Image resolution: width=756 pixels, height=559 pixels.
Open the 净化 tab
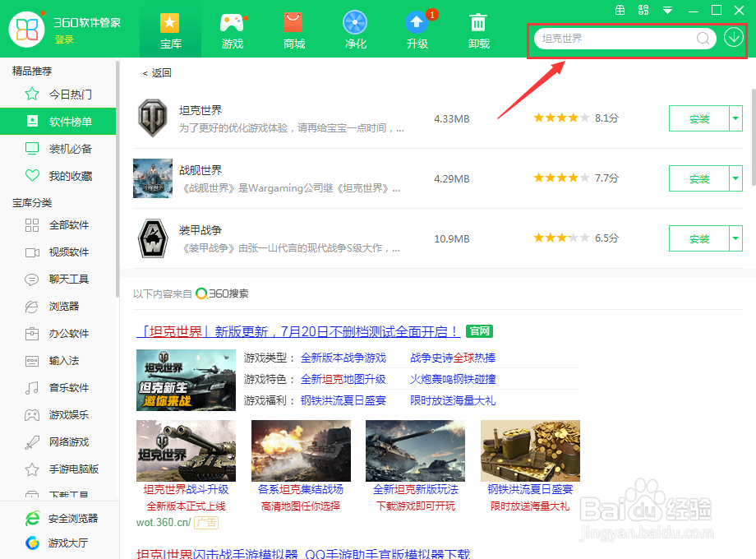(355, 31)
